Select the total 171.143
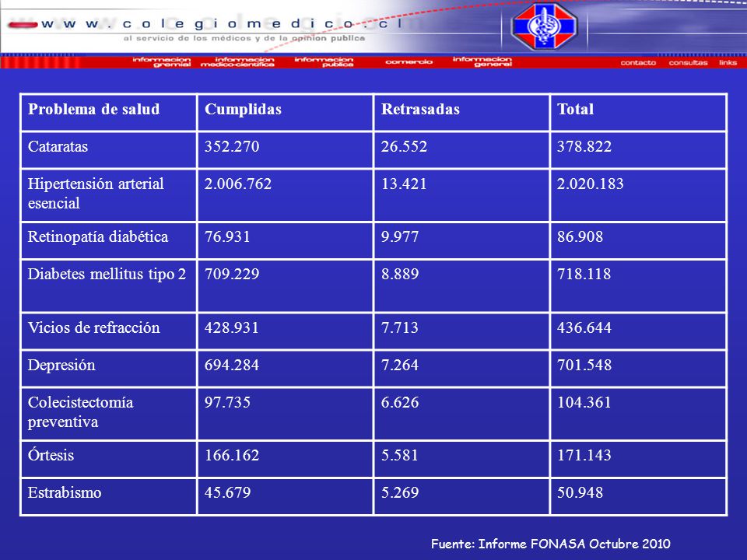The image size is (747, 560). tap(584, 455)
